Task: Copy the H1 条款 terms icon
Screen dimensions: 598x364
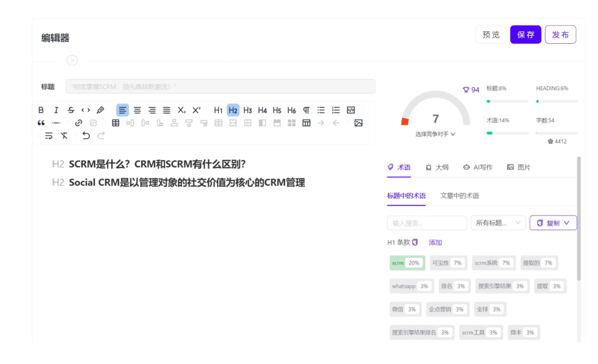Action: pos(415,242)
